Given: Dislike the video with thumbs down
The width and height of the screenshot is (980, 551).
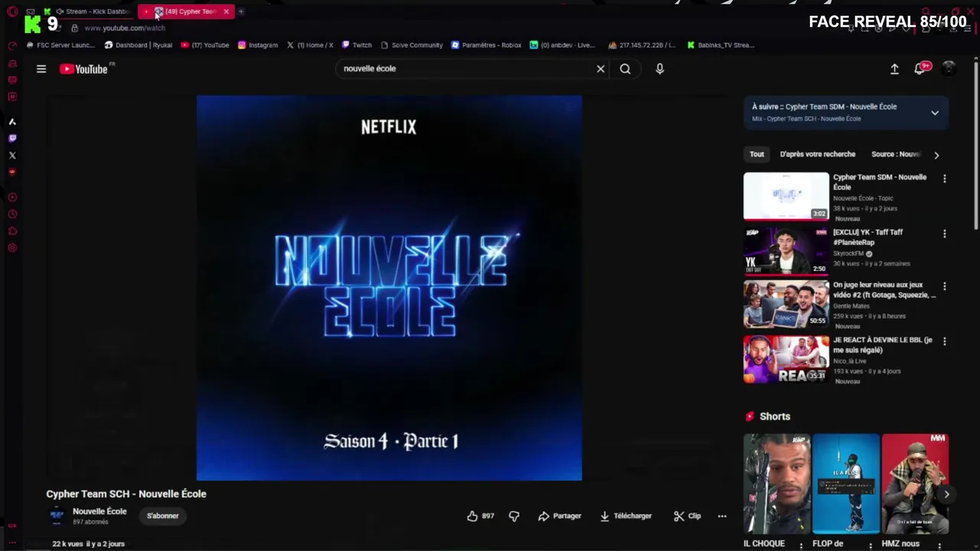Looking at the screenshot, I should [x=514, y=516].
